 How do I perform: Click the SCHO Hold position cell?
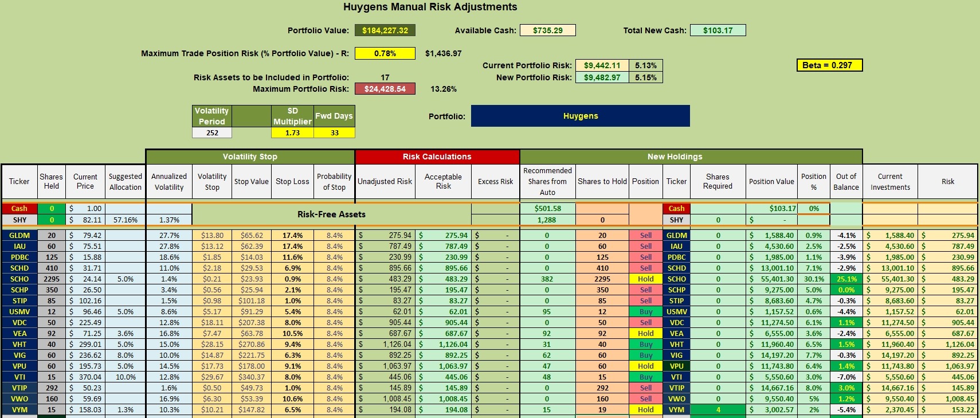[646, 279]
